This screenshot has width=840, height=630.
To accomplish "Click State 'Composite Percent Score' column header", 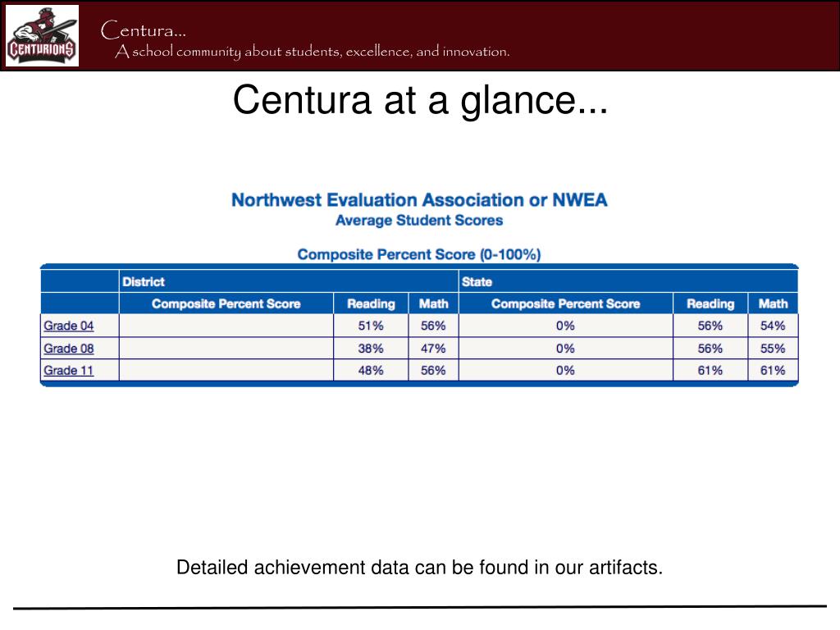I will click(566, 304).
